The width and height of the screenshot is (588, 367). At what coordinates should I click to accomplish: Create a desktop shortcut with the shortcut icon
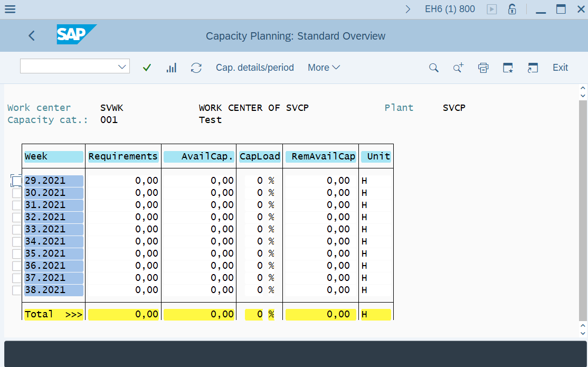click(533, 68)
